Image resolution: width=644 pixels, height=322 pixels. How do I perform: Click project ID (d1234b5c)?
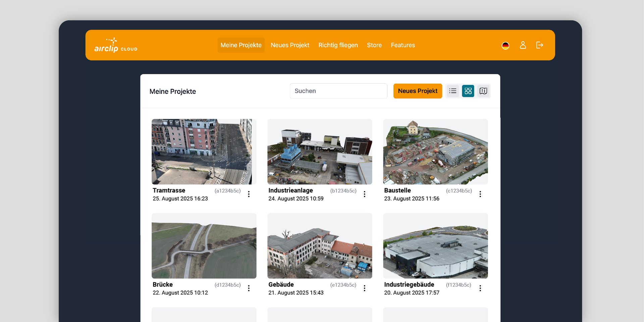tap(228, 285)
